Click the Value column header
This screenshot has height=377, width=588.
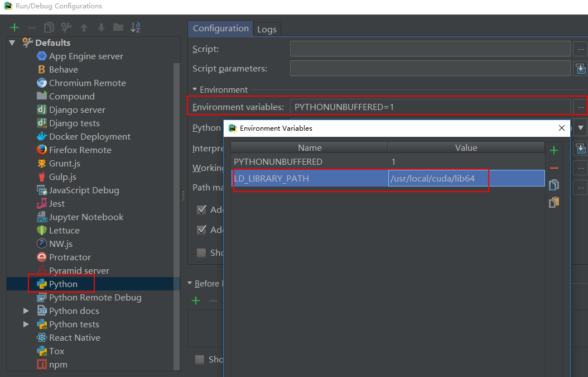[466, 147]
